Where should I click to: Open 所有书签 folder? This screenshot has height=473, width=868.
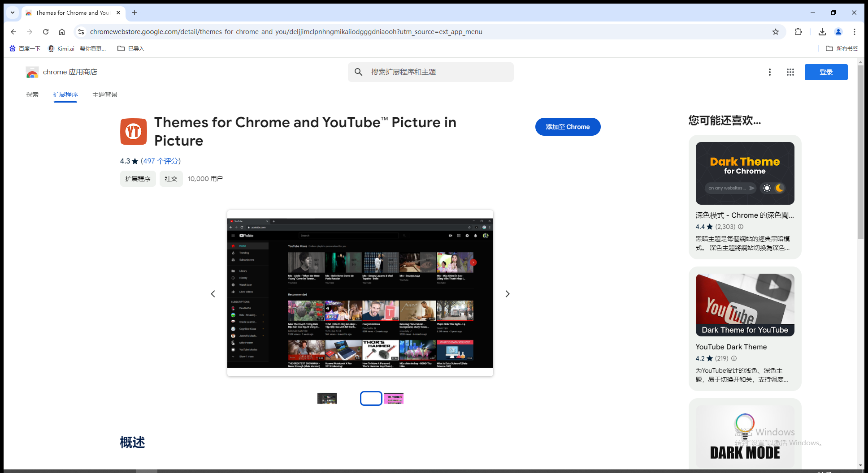pos(842,48)
